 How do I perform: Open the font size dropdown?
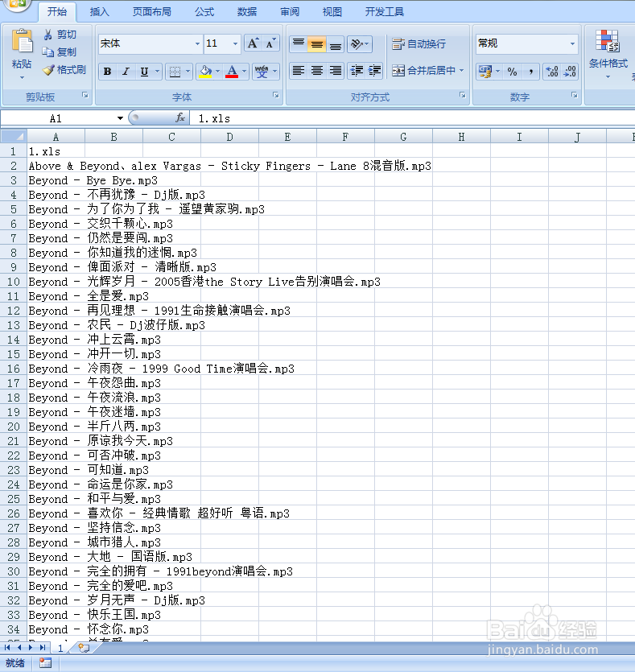235,43
